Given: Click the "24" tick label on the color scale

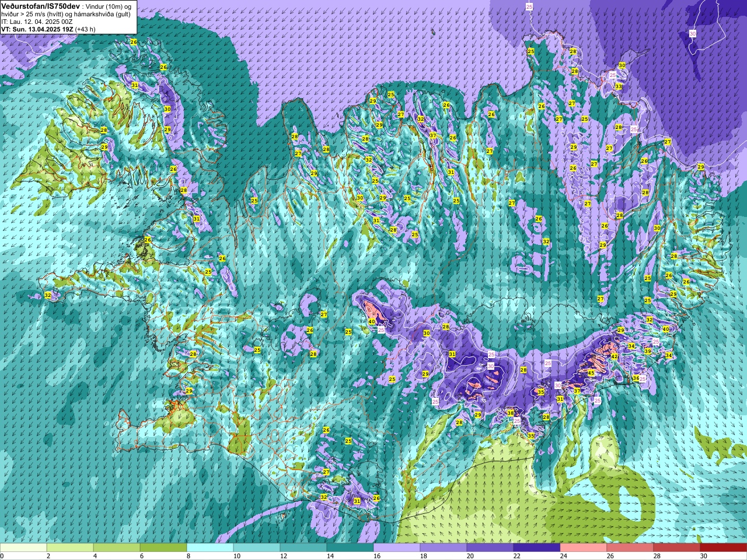Looking at the screenshot, I should (563, 556).
